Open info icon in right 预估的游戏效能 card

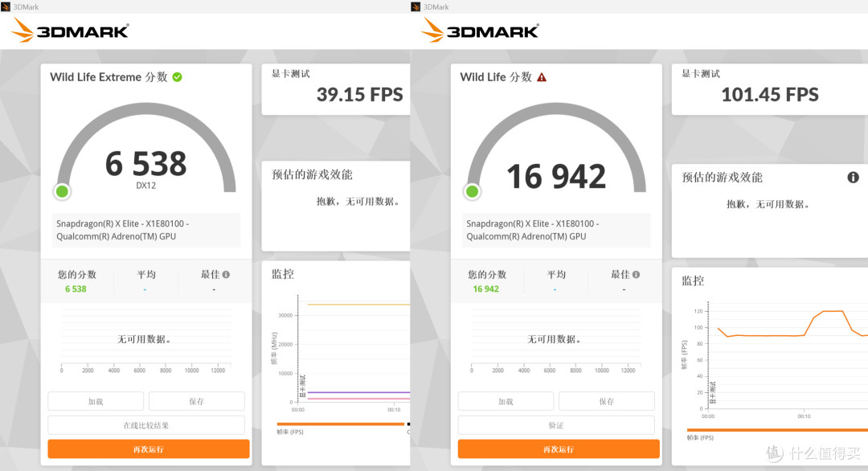point(853,177)
